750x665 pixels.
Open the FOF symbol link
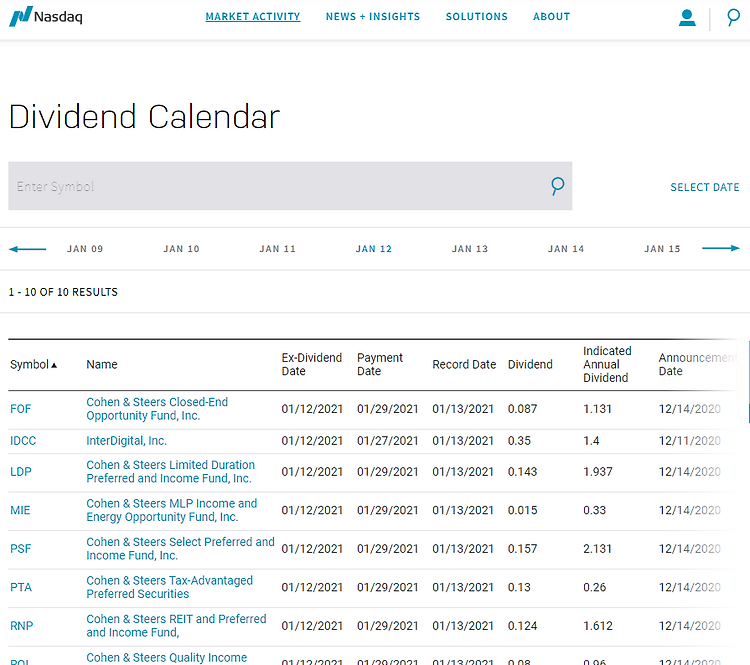[x=21, y=409]
